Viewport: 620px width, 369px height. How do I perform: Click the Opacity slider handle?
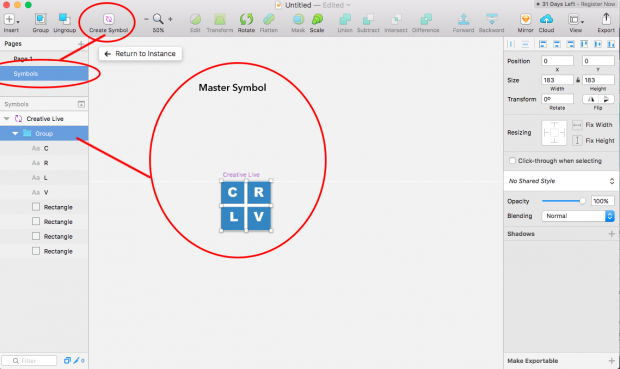coord(582,201)
